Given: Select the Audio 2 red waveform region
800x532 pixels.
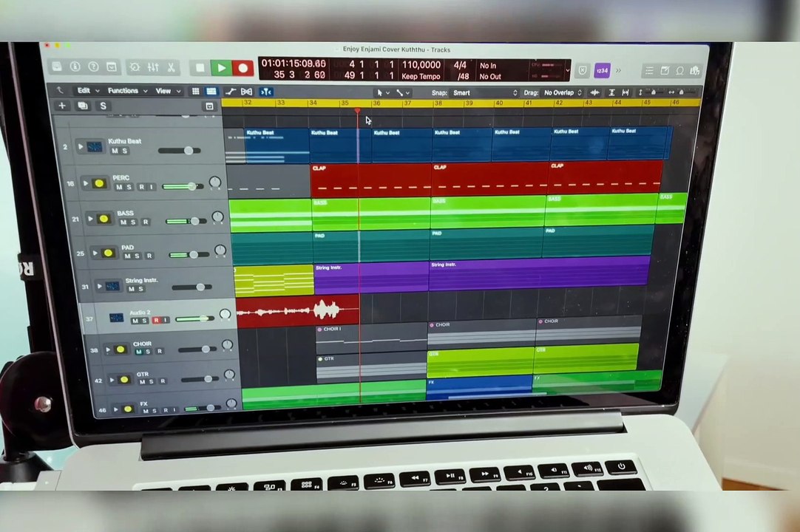Looking at the screenshot, I should 297,310.
